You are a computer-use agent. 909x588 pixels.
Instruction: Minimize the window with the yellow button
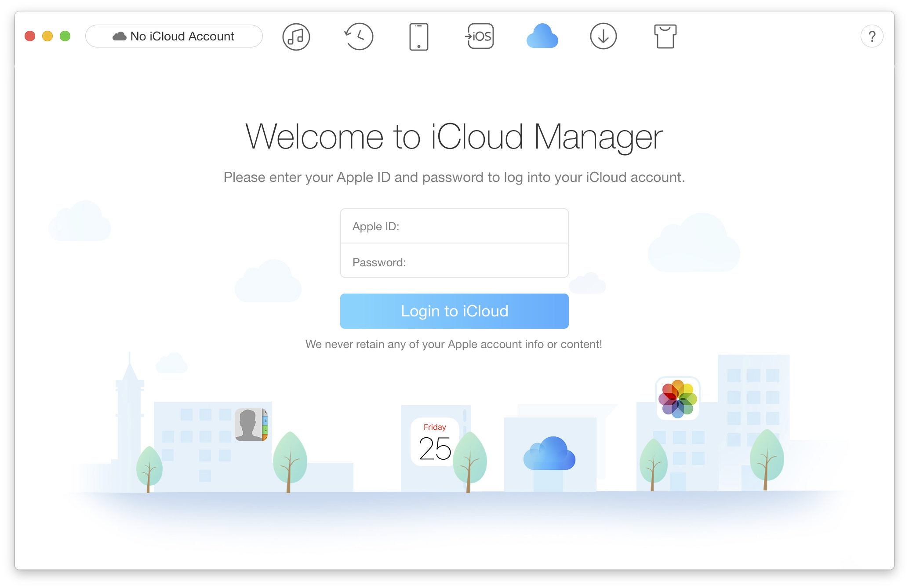tap(47, 36)
